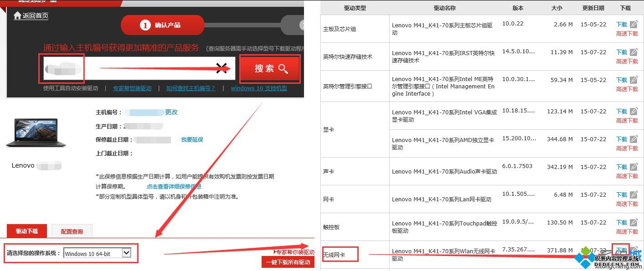Select the 声卡 driver type cell
Image resolution: width=644 pixels, height=271 pixels.
pos(355,171)
